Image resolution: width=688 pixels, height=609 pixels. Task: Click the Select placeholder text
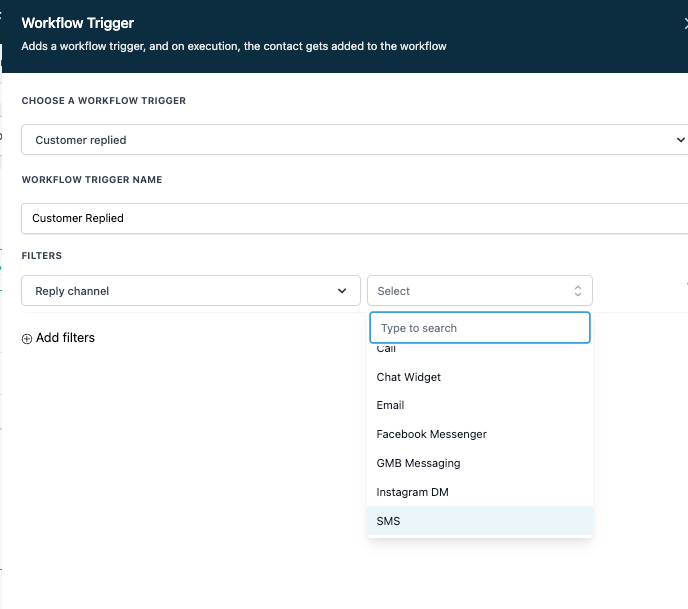pos(394,291)
